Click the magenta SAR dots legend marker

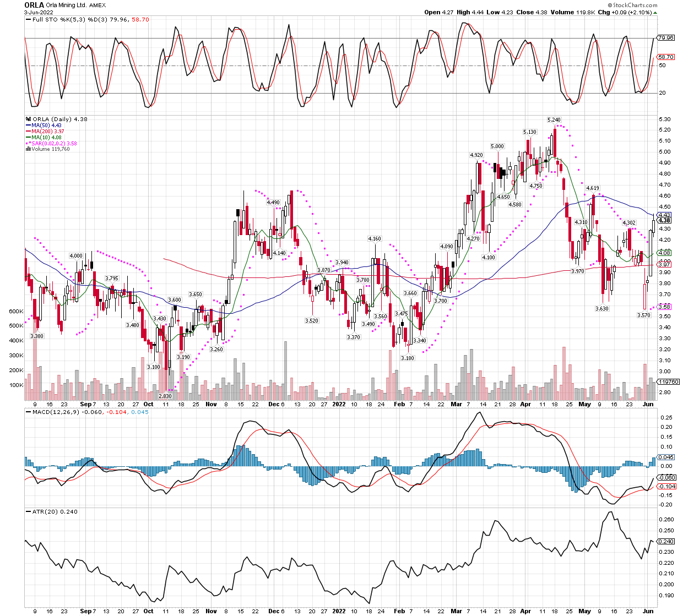(x=28, y=143)
